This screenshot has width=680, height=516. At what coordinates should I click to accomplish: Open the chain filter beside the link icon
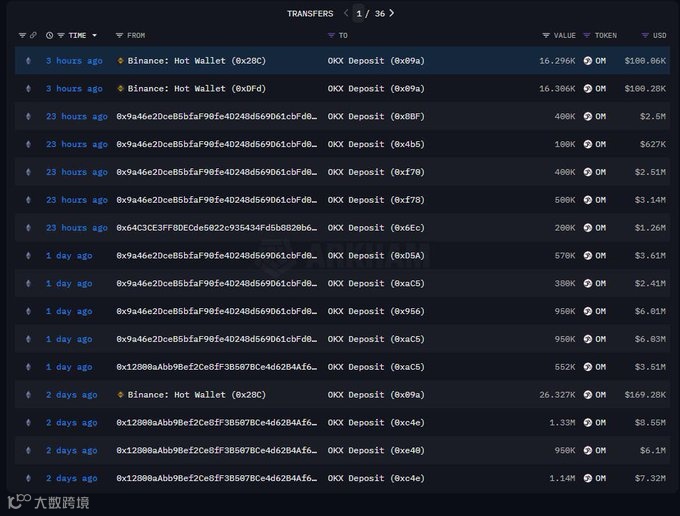pyautogui.click(x=22, y=36)
